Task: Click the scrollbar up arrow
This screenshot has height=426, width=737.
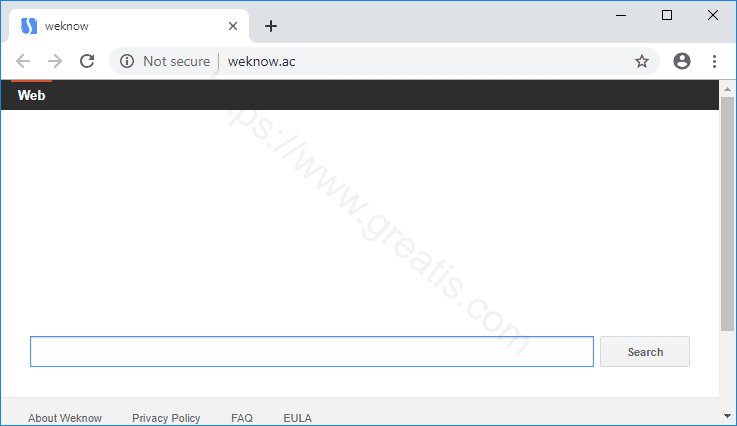Action: 727,89
